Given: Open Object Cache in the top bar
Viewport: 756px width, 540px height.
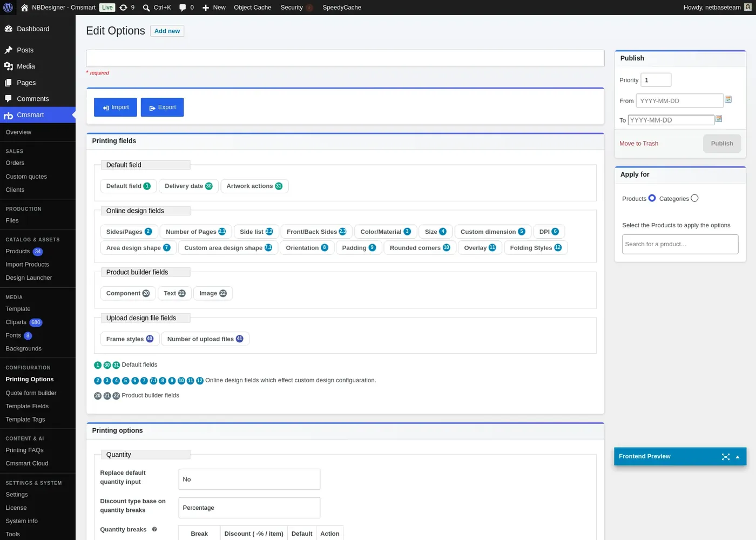Looking at the screenshot, I should pyautogui.click(x=253, y=8).
